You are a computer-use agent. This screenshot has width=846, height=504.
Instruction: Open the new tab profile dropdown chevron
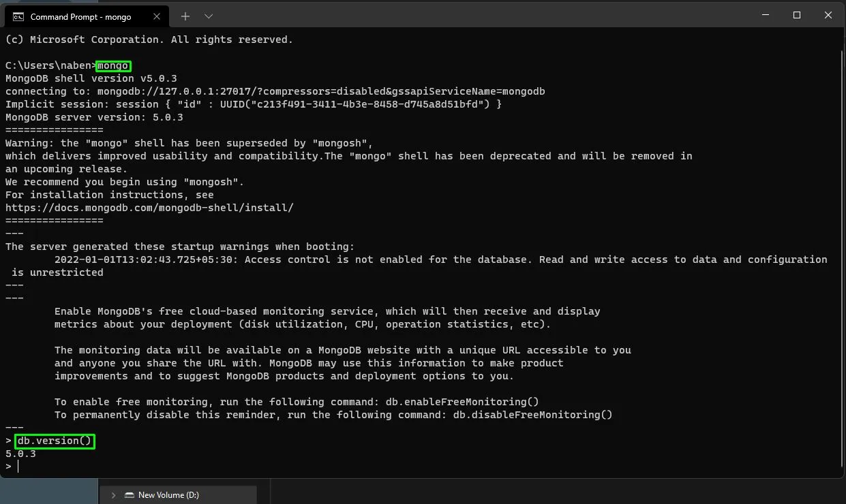pyautogui.click(x=209, y=16)
